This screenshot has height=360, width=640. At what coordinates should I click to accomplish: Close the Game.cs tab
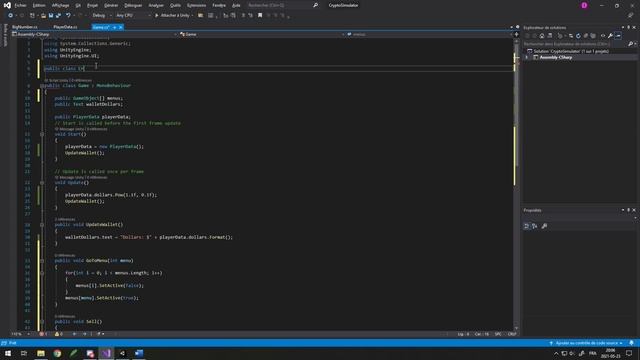click(121, 27)
